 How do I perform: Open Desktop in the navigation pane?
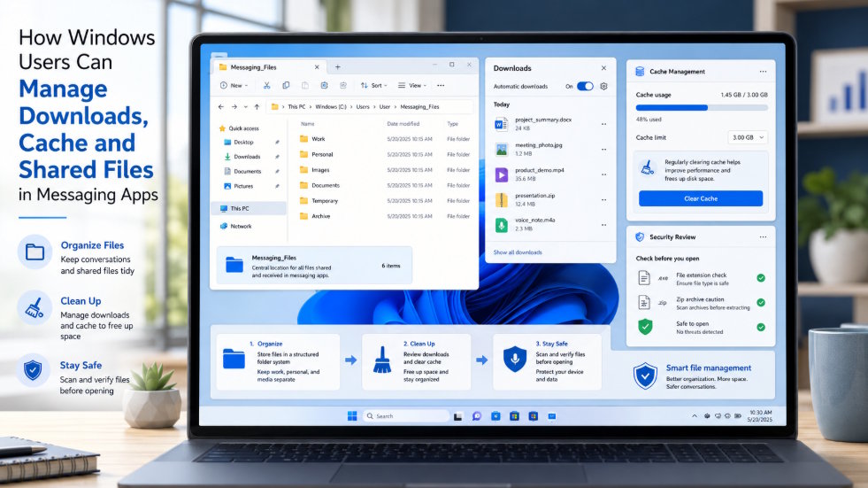tap(239, 143)
